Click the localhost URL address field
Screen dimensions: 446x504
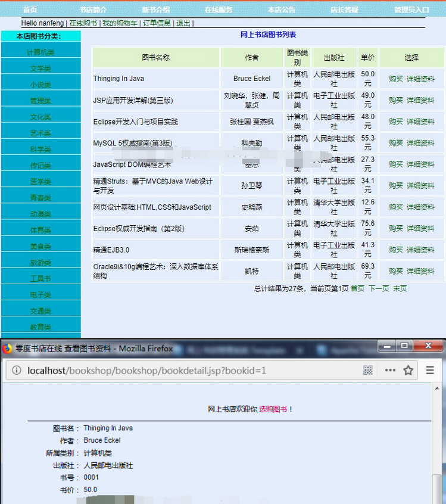179,371
